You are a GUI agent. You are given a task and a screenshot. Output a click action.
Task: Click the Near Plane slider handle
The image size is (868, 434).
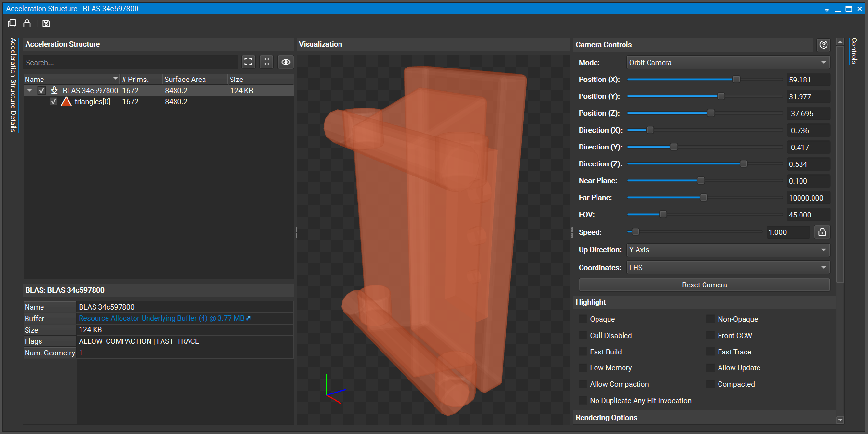701,180
